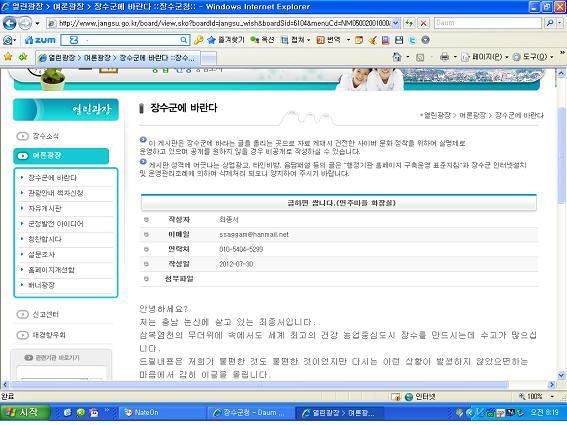567x425 pixels.
Task: Click the broom cleanup icon on zum toolbar
Action: [372, 40]
